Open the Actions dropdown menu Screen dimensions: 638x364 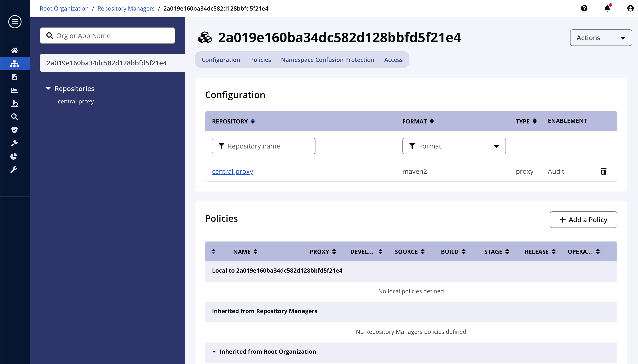point(601,38)
